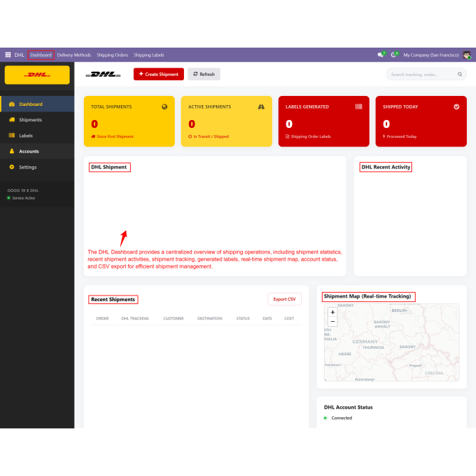Viewport: 476px width, 476px height.
Task: Click the STATUS column header
Action: tap(243, 318)
